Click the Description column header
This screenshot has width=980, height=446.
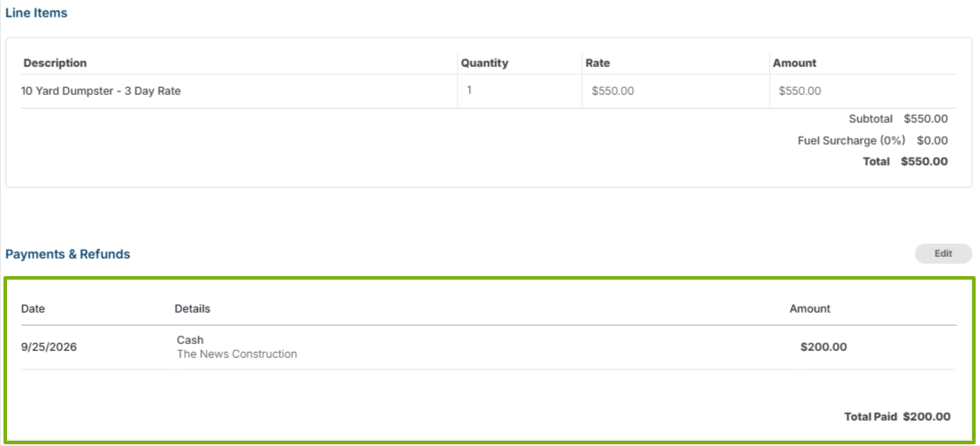55,63
